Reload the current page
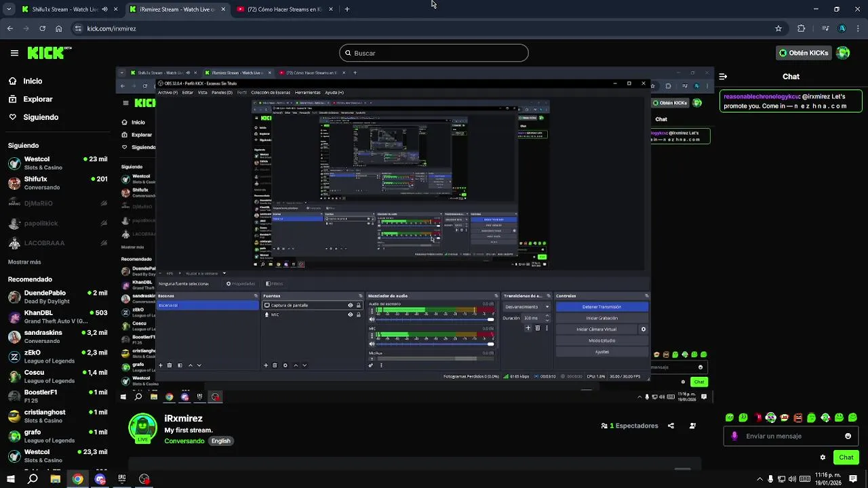This screenshot has width=868, height=488. 42,28
